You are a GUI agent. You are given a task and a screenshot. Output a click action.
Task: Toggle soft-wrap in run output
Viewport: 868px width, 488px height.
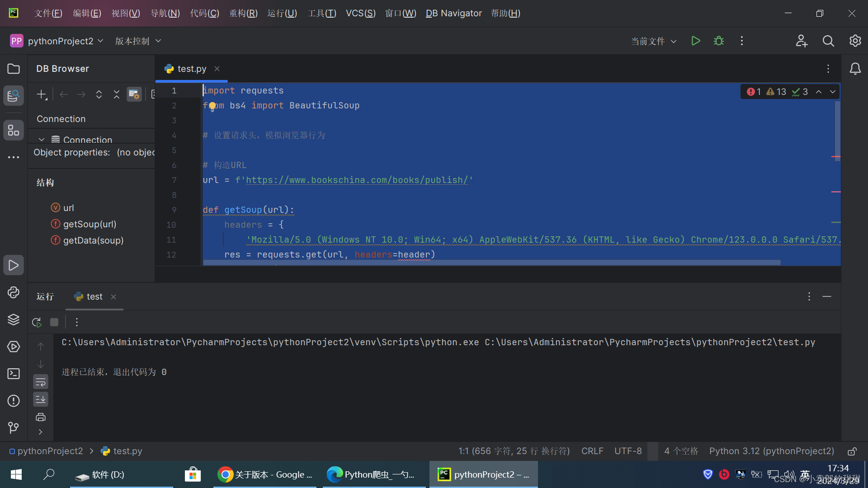coord(41,382)
